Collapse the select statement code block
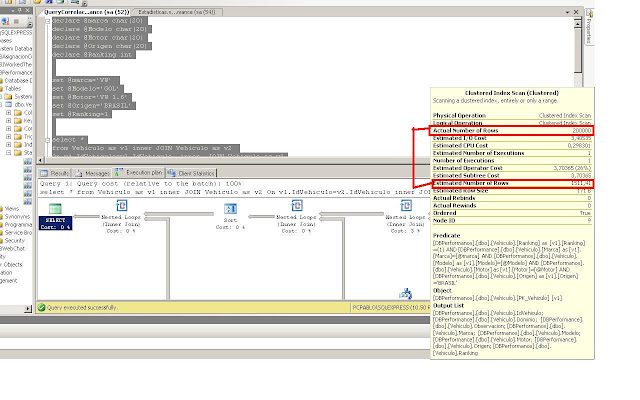 click(x=47, y=140)
